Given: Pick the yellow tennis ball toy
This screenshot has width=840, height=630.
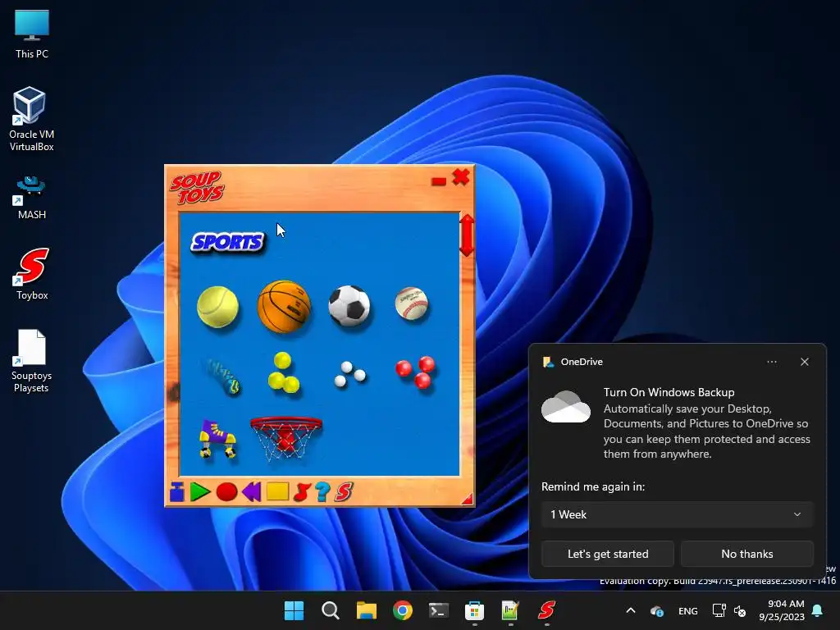Looking at the screenshot, I should 217,307.
